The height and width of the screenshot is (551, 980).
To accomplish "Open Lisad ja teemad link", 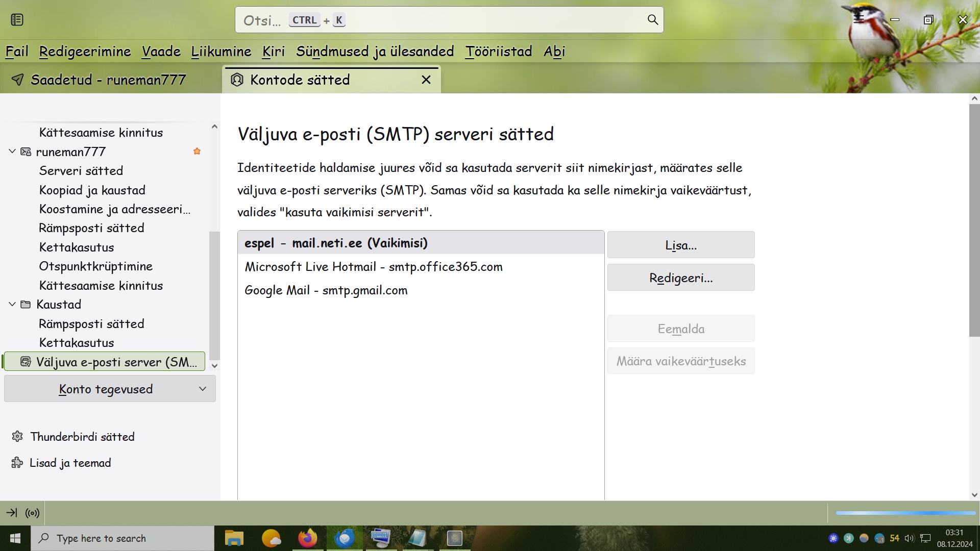I will pyautogui.click(x=70, y=463).
